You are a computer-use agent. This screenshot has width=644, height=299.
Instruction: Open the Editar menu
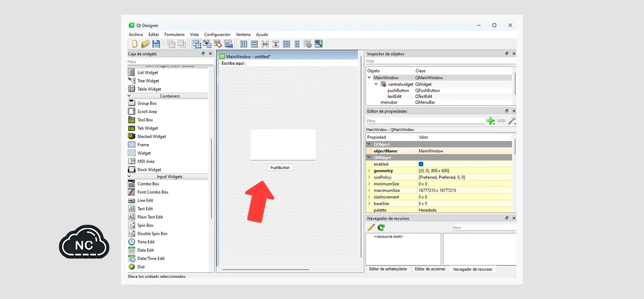(154, 34)
